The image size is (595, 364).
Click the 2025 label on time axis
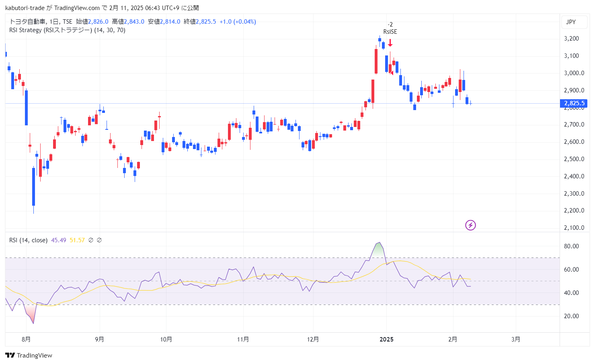387,339
